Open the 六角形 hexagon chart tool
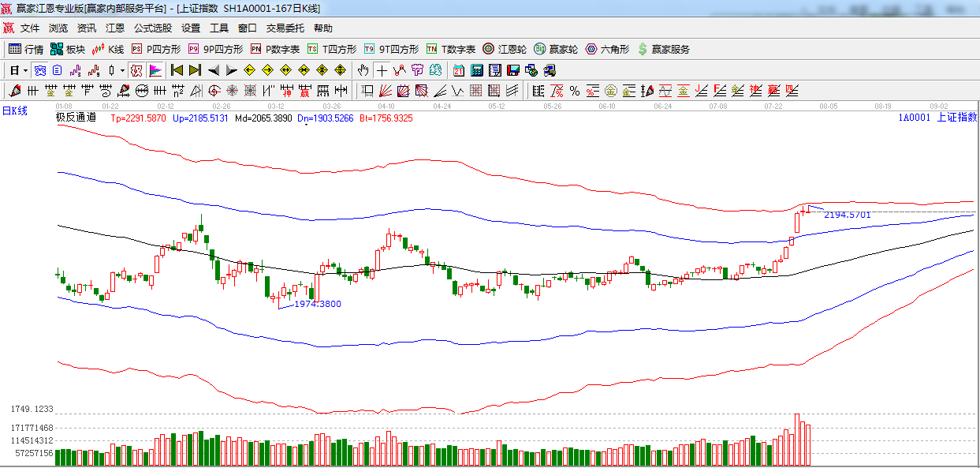Image resolution: width=980 pixels, height=468 pixels. [x=607, y=49]
